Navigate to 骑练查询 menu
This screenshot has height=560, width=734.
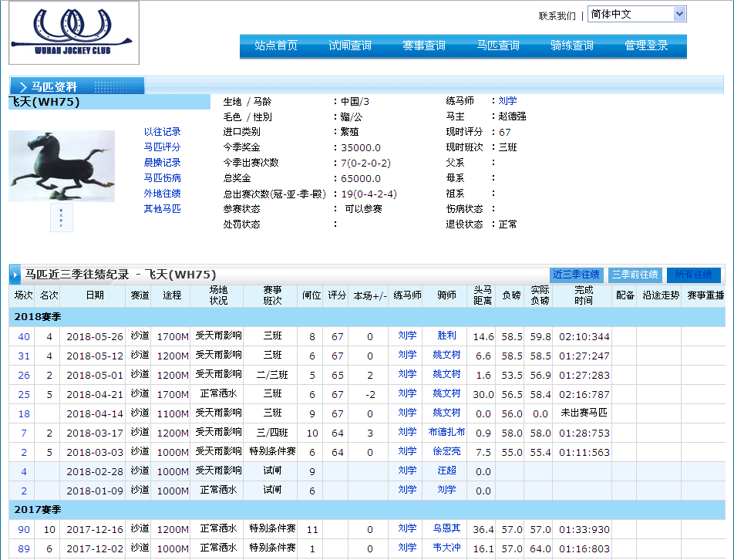click(572, 46)
